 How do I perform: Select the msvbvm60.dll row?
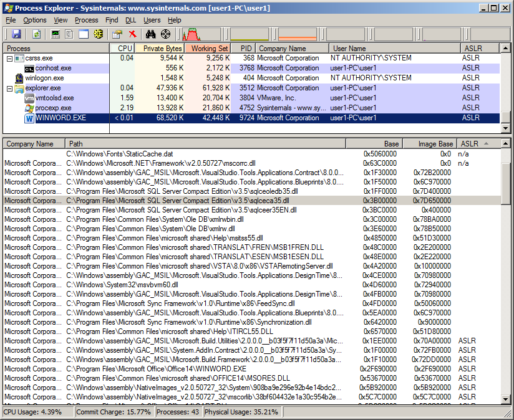252,285
